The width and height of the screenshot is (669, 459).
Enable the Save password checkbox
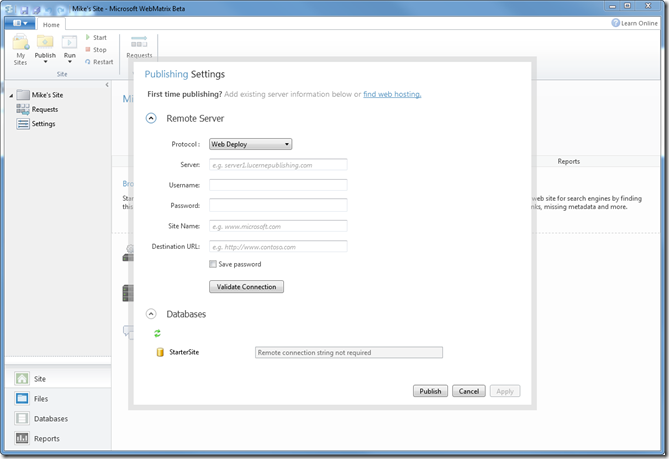[212, 264]
